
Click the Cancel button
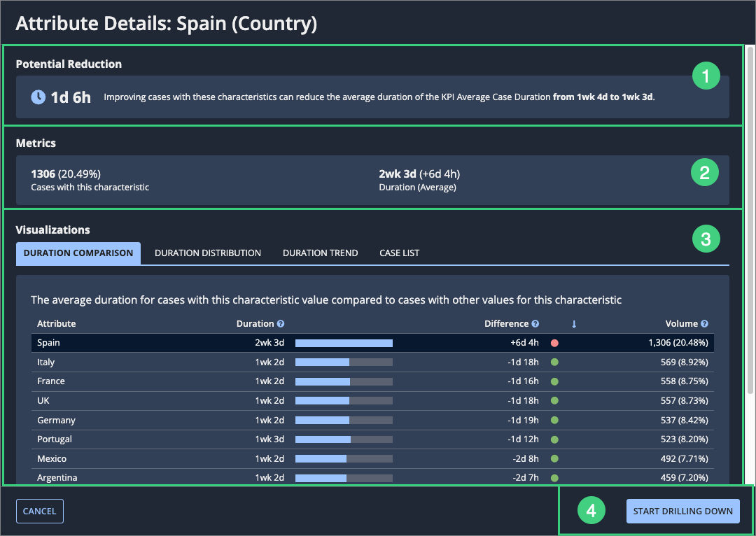[39, 511]
